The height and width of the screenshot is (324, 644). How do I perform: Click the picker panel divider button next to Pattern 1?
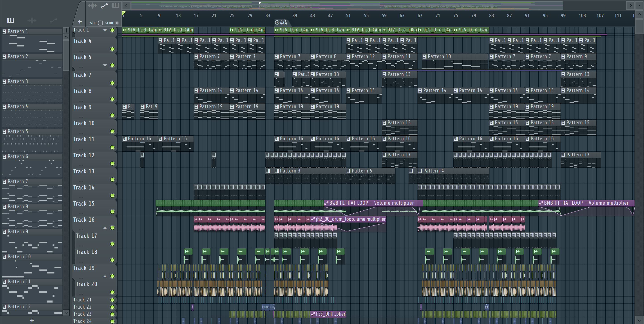tap(66, 30)
